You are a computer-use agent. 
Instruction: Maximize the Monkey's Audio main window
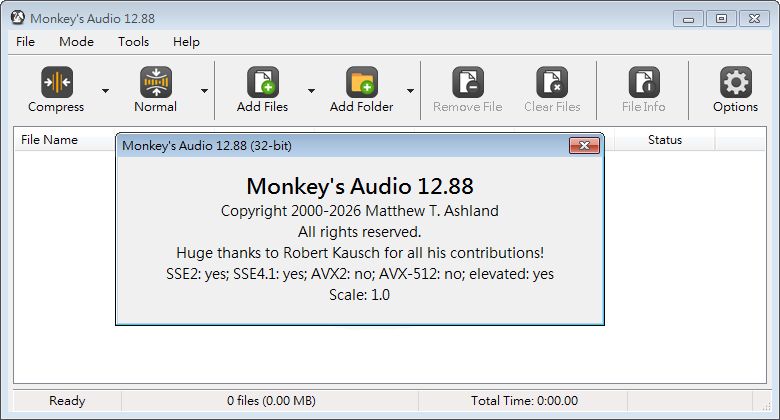pos(721,19)
